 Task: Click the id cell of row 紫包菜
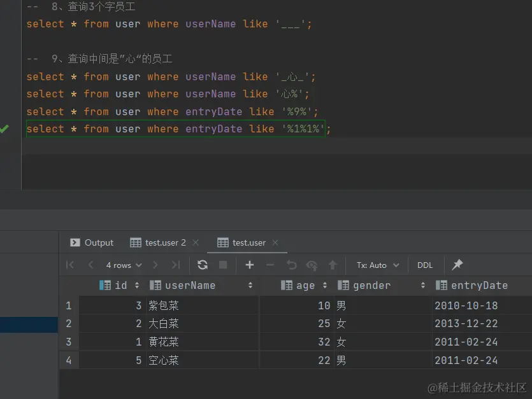click(113, 306)
